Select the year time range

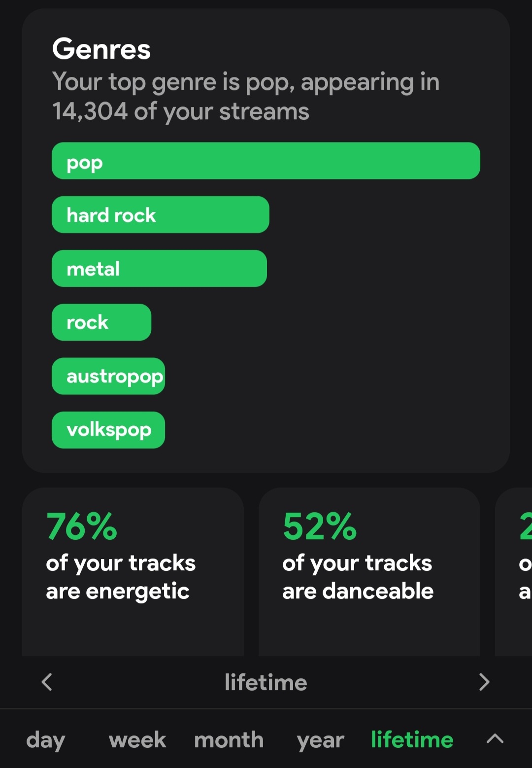point(320,740)
